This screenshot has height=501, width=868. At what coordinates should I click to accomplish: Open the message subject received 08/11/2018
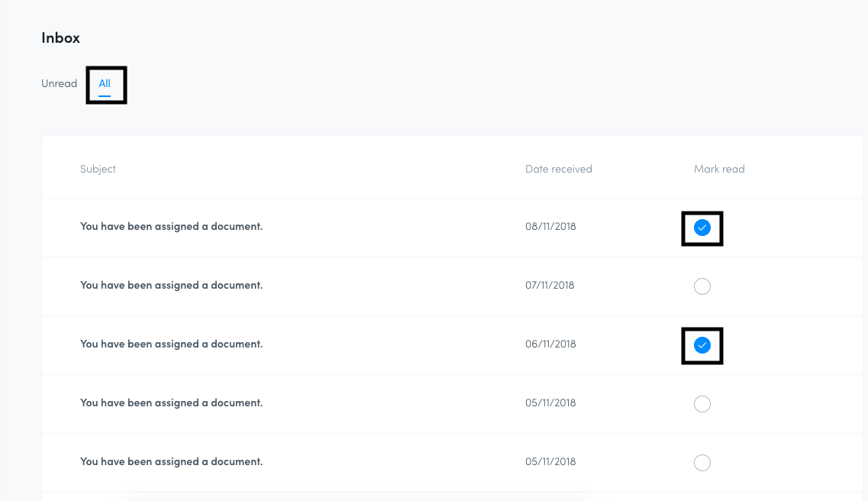click(x=171, y=226)
